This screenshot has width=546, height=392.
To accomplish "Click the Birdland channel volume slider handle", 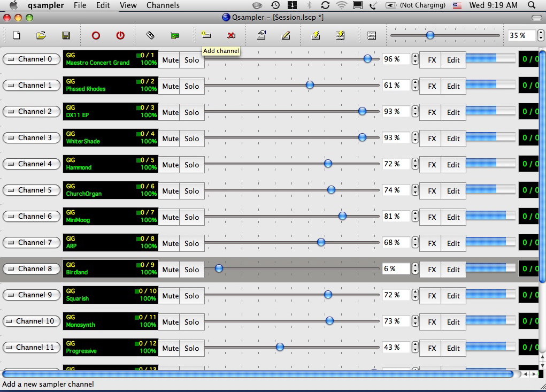I will click(219, 268).
